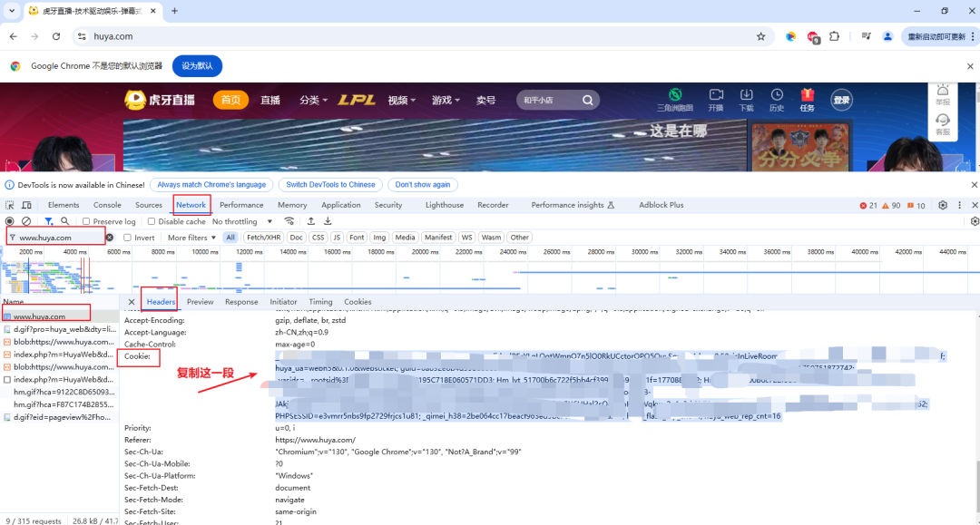Click Switch DevTools to Chinese
Image resolution: width=980 pixels, height=525 pixels.
pos(330,185)
